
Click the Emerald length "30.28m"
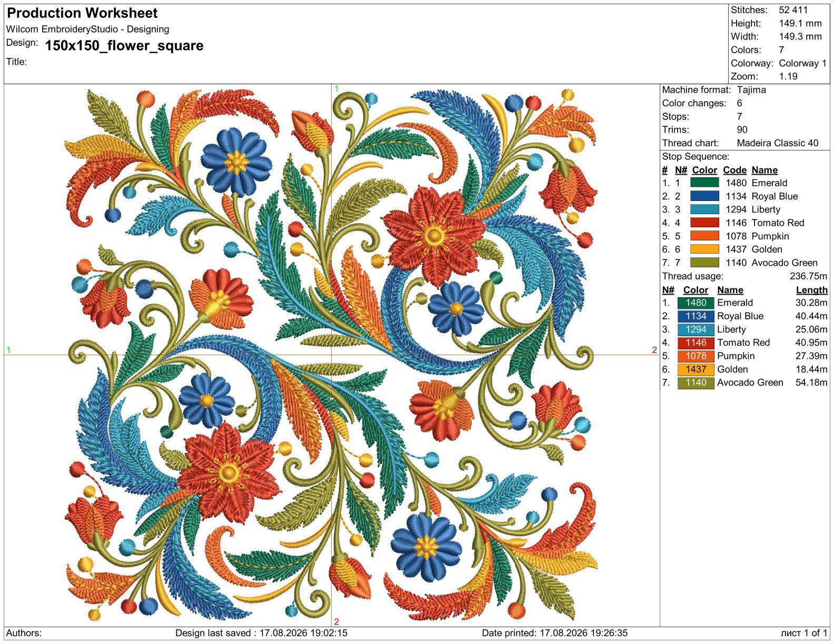click(x=811, y=303)
